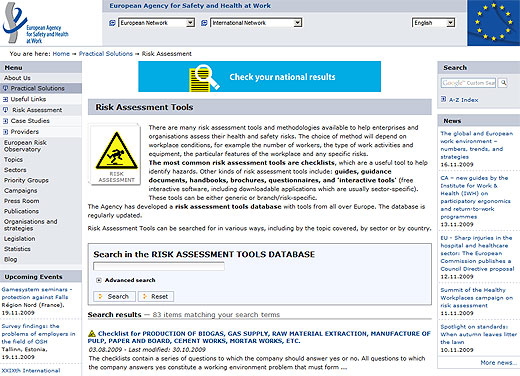Open the A-Z Index link
The height and width of the screenshot is (376, 520).
click(464, 100)
